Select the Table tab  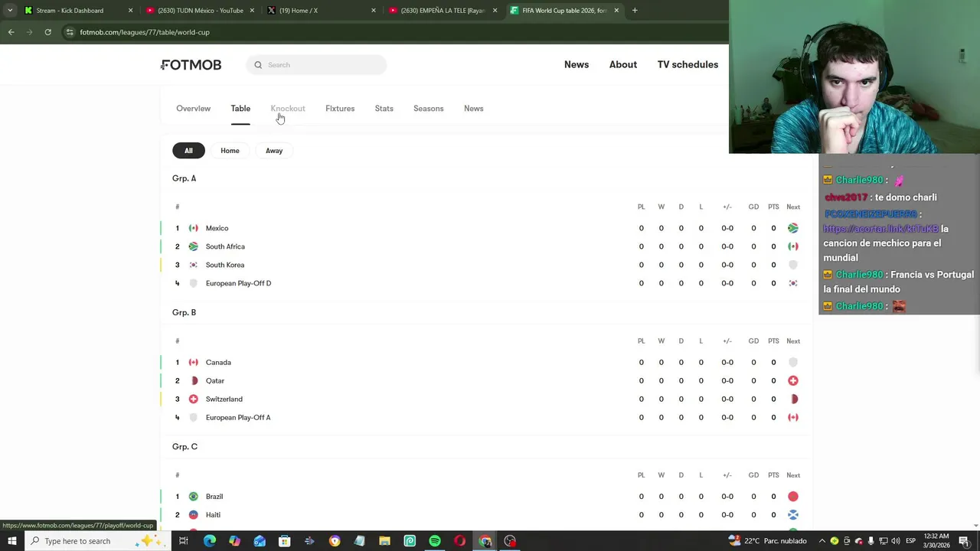(240, 109)
